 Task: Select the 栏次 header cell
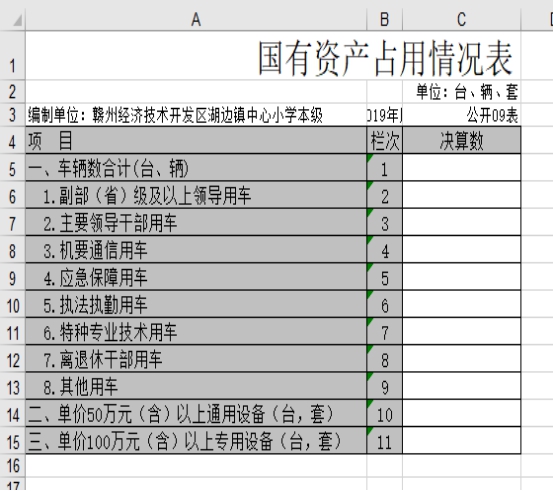coord(384,140)
